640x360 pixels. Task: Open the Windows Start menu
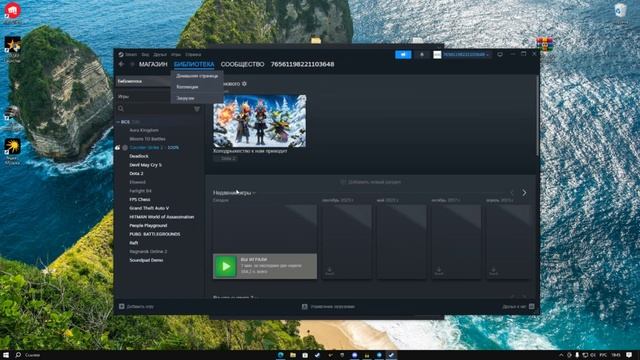click(6, 355)
